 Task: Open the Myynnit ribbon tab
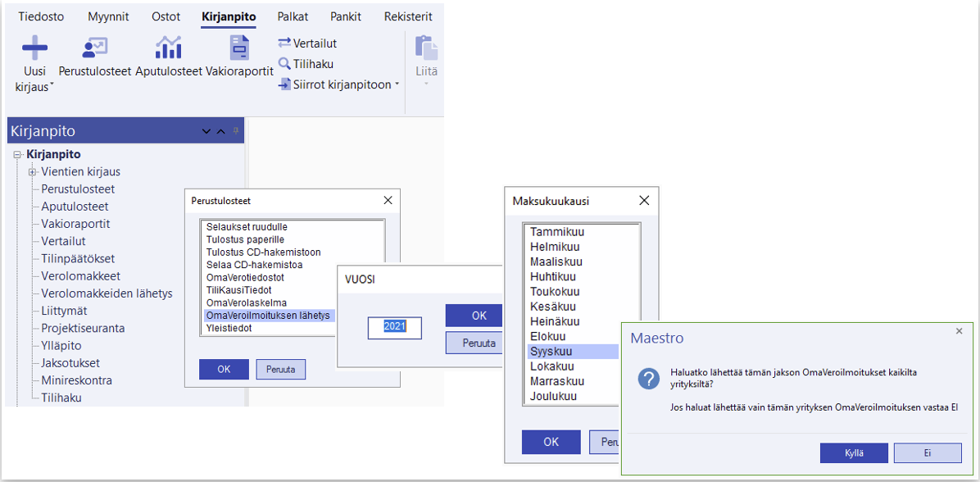[107, 16]
